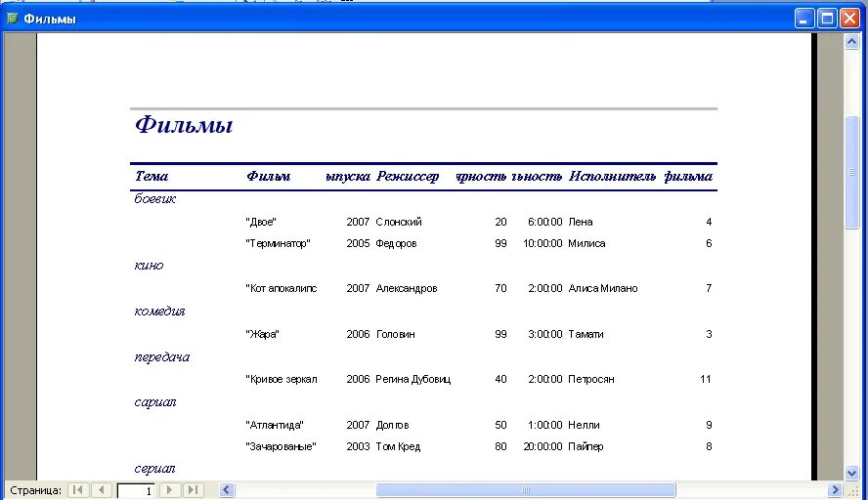This screenshot has height=500, width=868.
Task: Click the Исполнитель column header
Action: coord(612,176)
